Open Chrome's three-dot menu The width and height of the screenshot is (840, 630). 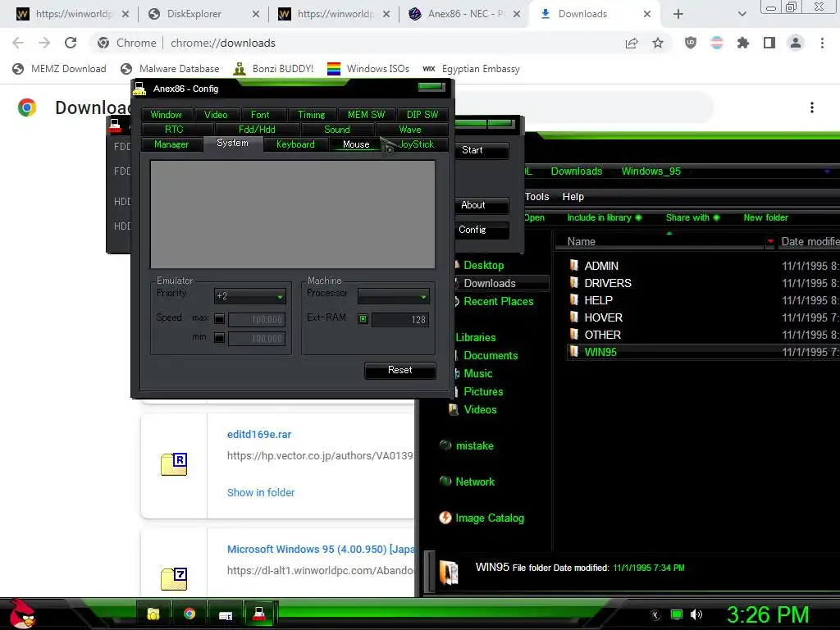point(822,43)
